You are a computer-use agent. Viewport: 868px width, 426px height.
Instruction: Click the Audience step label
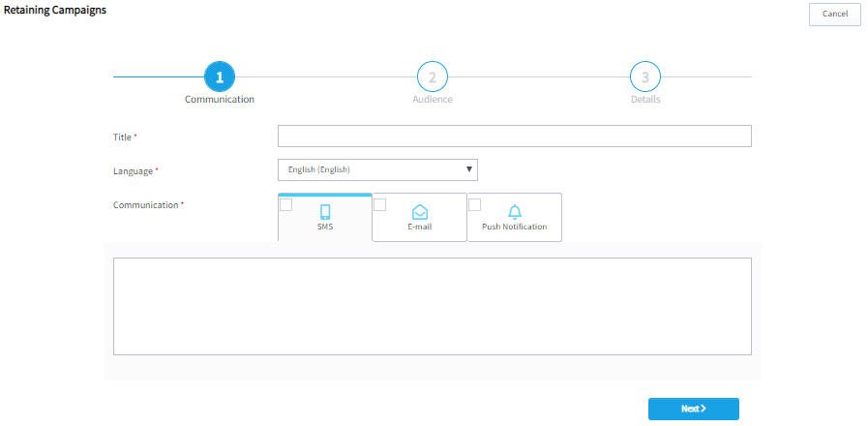click(x=433, y=100)
